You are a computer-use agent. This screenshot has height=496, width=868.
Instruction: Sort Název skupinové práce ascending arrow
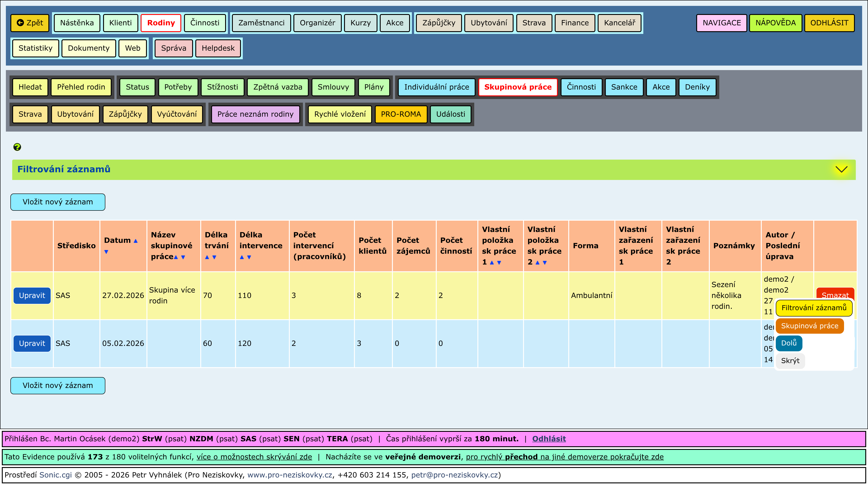point(176,257)
